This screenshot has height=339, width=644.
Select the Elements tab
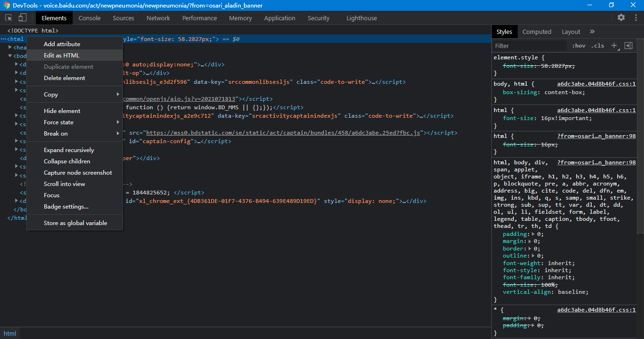(x=54, y=18)
